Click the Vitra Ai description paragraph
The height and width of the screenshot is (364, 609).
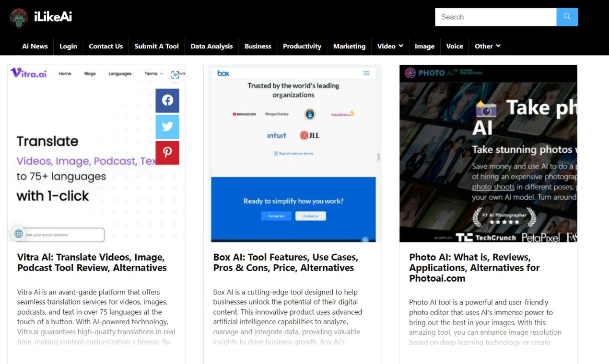96,321
